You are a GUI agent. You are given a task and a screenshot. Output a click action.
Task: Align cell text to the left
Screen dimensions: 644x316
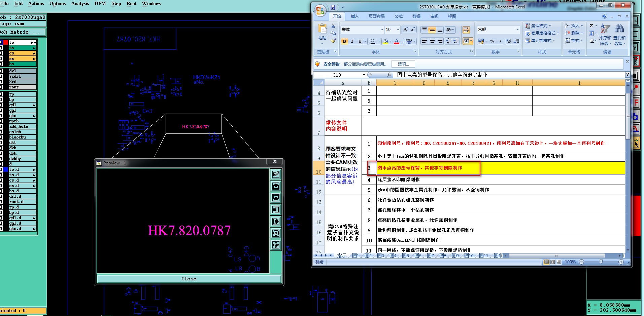tap(424, 41)
